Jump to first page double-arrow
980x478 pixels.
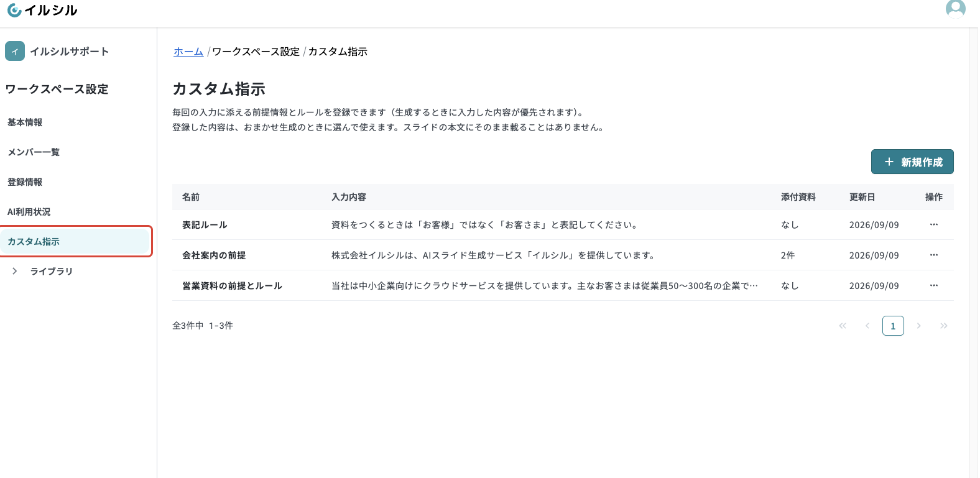tap(843, 326)
